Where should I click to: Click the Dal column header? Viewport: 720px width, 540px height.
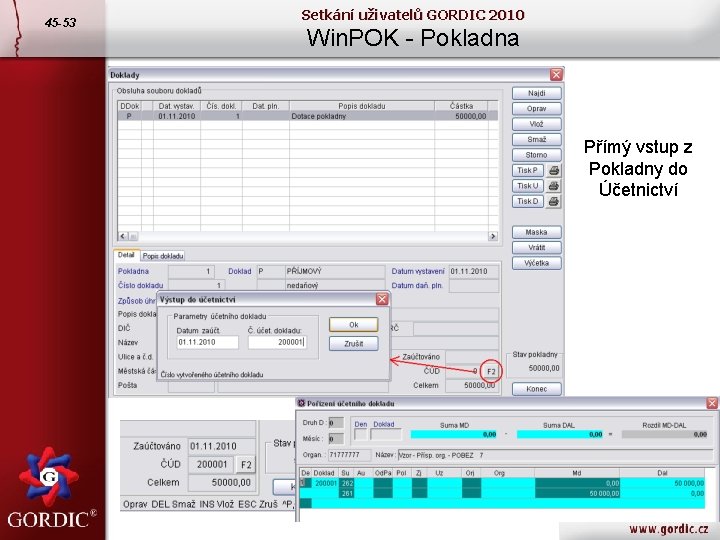pos(662,473)
